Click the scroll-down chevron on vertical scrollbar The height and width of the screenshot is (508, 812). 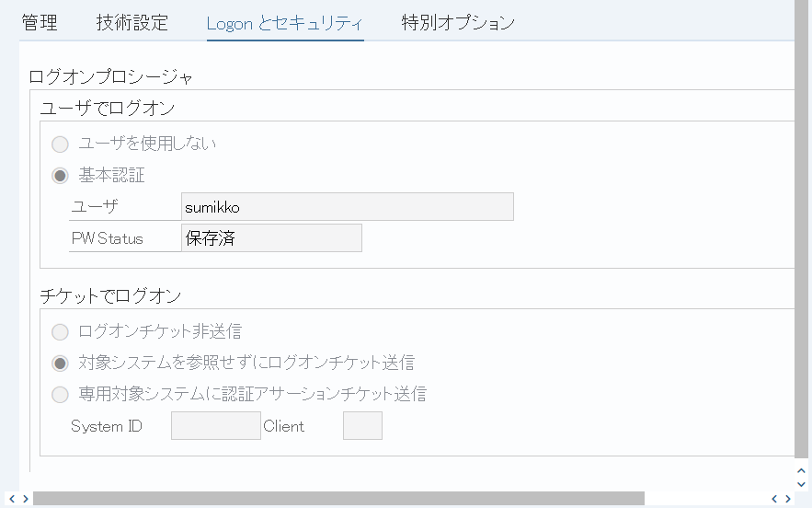point(801,484)
